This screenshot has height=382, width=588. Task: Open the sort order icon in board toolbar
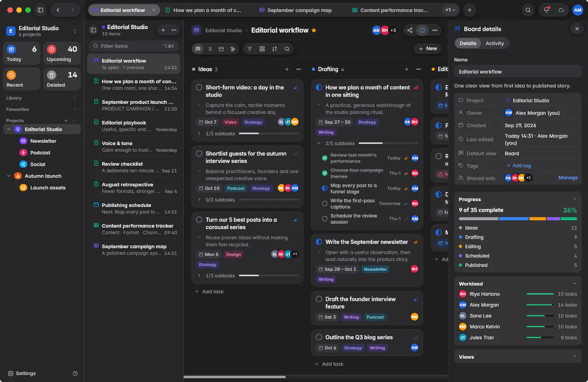coord(274,49)
